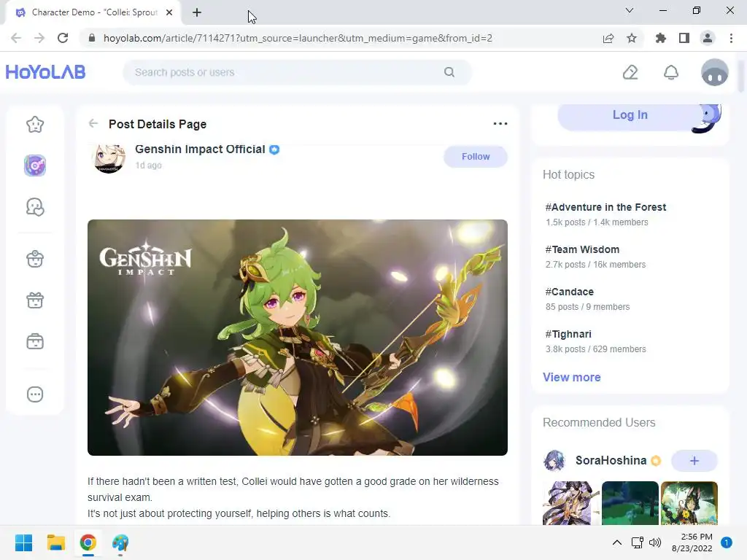Screen dimensions: 747x560
Task: Open the #Candace topic
Action: pos(569,292)
